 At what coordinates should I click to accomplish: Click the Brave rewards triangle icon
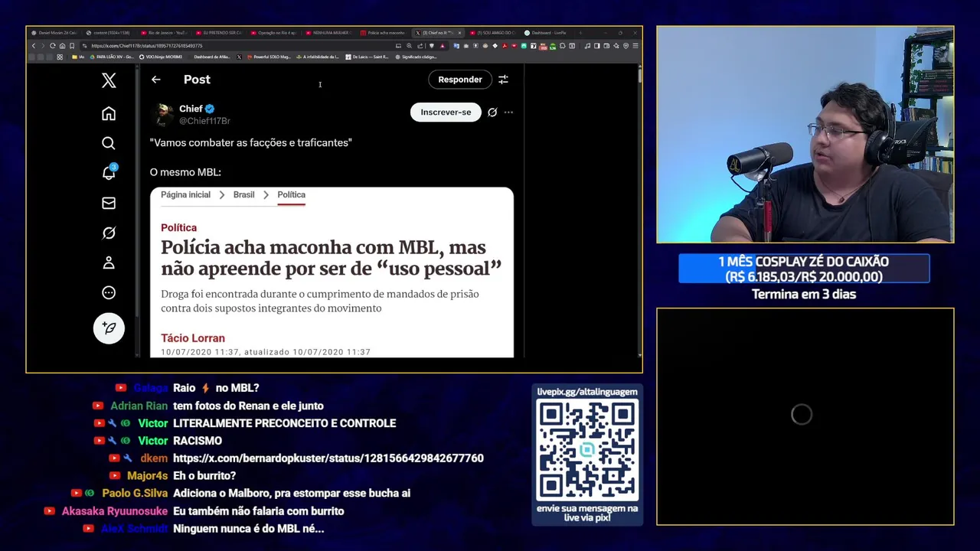(x=443, y=46)
